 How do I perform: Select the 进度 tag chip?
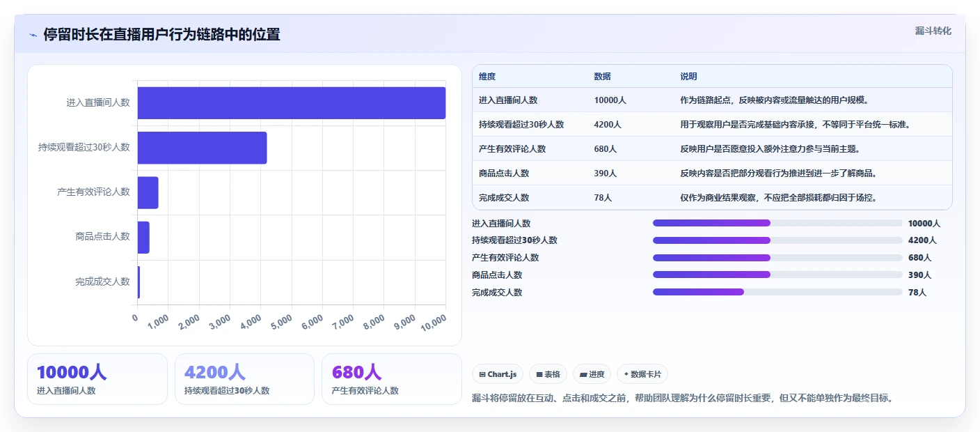[592, 374]
